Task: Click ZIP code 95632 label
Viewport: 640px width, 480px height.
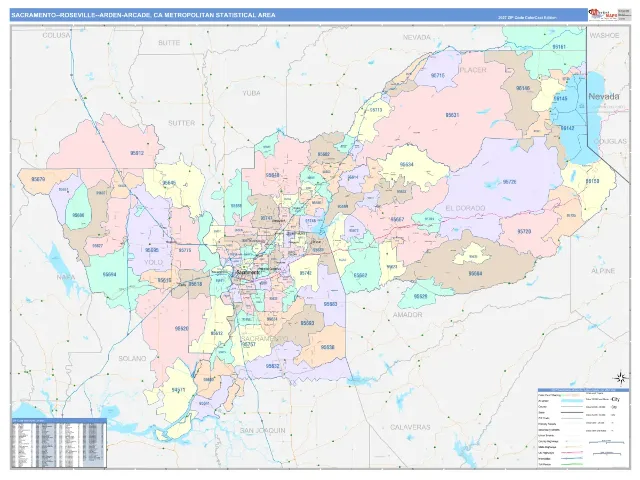Action: click(x=272, y=366)
